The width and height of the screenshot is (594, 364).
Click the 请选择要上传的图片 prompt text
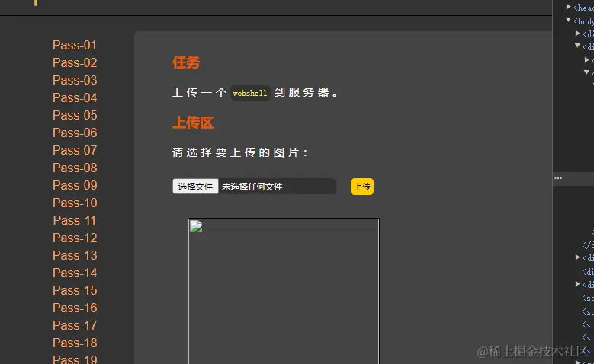pos(240,152)
